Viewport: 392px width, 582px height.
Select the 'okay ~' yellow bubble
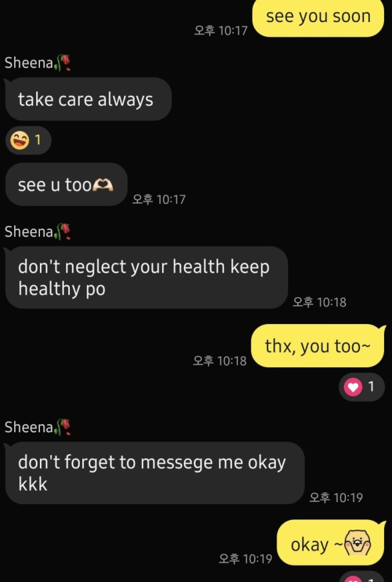pos(331,543)
